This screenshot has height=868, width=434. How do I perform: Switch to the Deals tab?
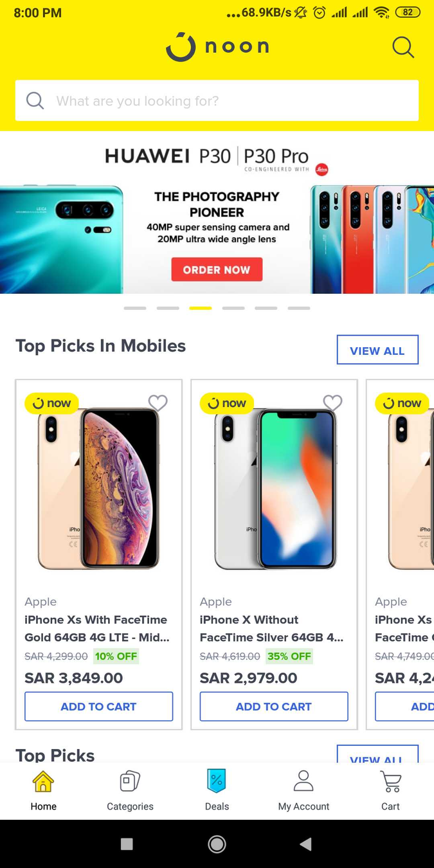pos(217,791)
